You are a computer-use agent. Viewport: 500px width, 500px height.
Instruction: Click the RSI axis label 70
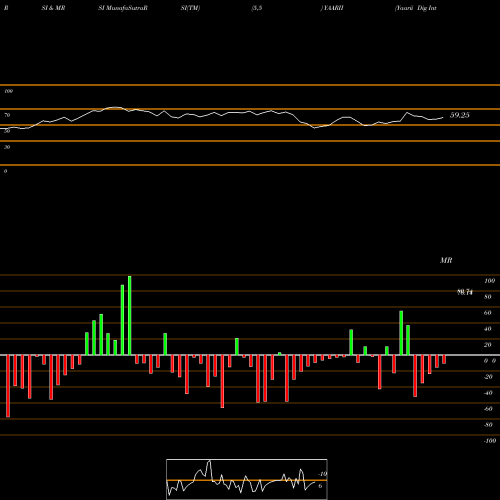click(7, 115)
